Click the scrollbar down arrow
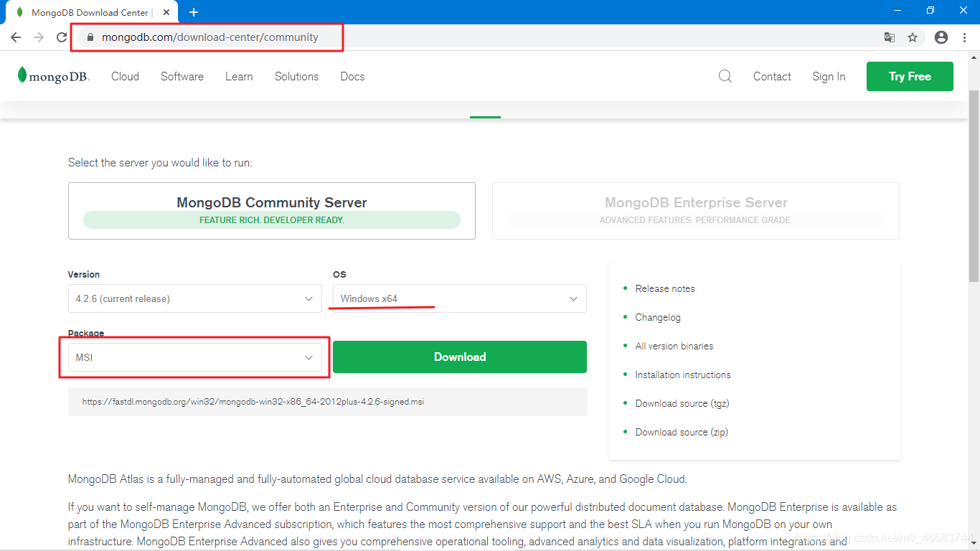980x551 pixels. click(974, 545)
